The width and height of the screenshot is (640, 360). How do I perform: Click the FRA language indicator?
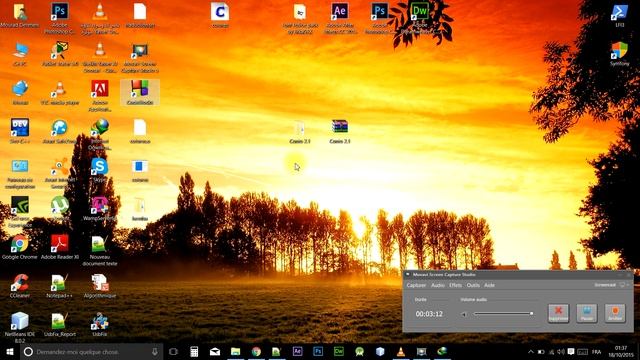click(596, 351)
